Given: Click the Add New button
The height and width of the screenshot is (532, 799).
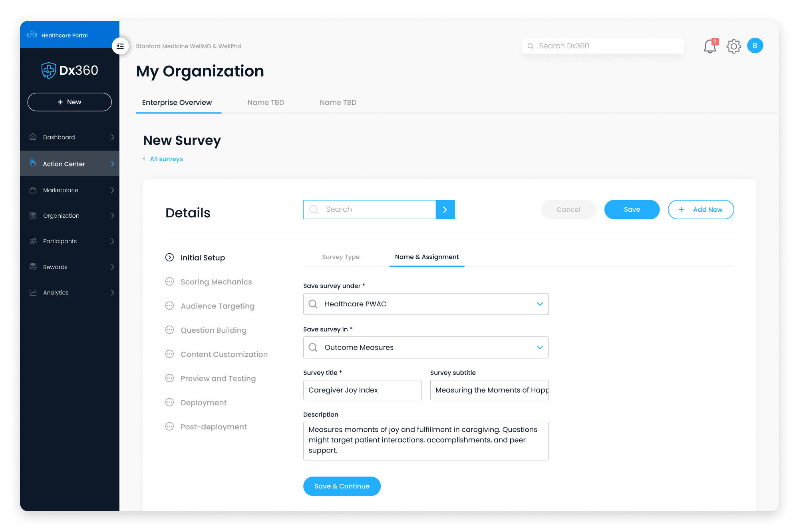Looking at the screenshot, I should pyautogui.click(x=701, y=210).
